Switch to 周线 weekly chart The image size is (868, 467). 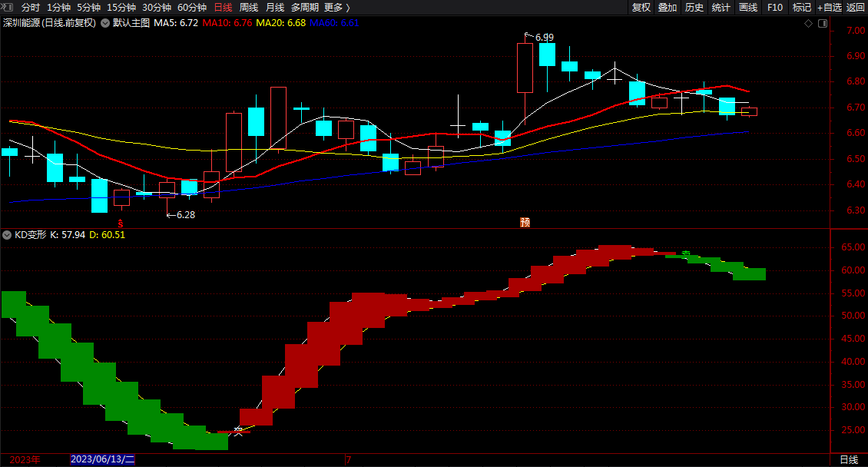(x=249, y=7)
